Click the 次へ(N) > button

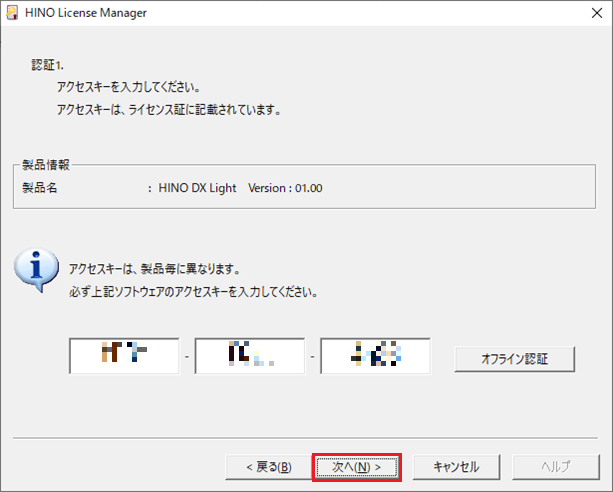(x=357, y=467)
